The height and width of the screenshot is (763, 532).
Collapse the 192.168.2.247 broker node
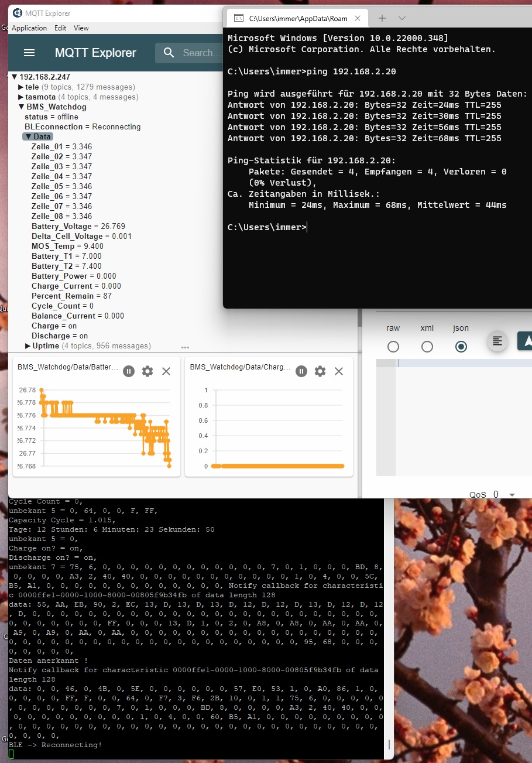coord(15,77)
